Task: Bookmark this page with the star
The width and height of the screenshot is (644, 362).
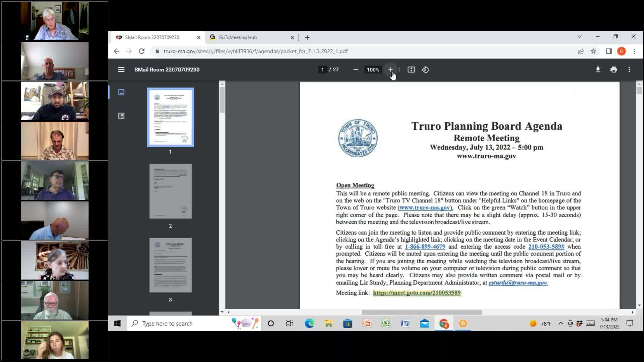Action: (594, 51)
